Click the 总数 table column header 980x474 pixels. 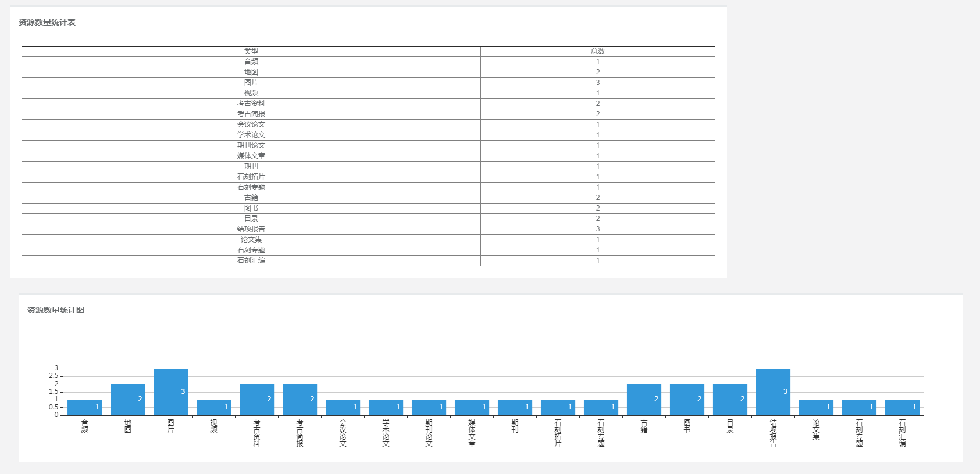pyautogui.click(x=598, y=51)
